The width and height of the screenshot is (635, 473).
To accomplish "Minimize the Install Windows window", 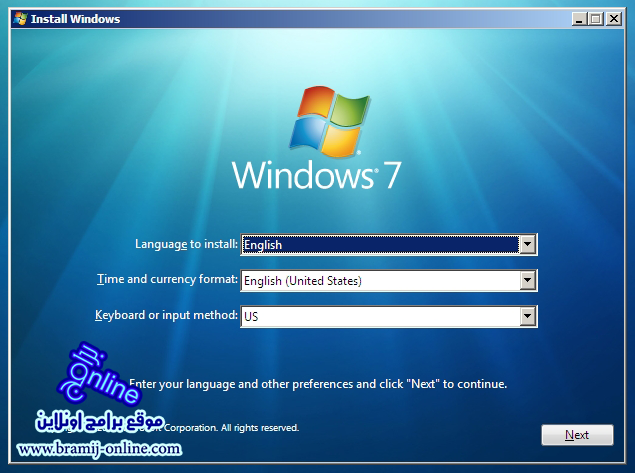I will pos(580,19).
